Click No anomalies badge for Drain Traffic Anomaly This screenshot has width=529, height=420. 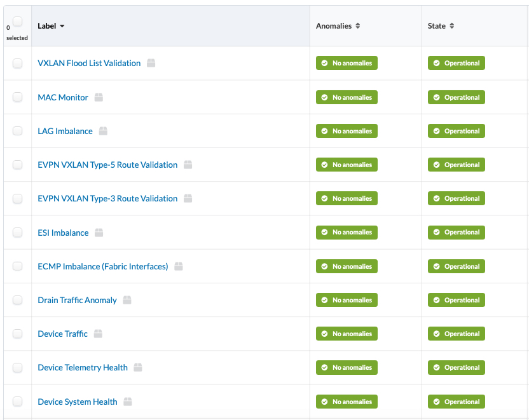tap(347, 300)
